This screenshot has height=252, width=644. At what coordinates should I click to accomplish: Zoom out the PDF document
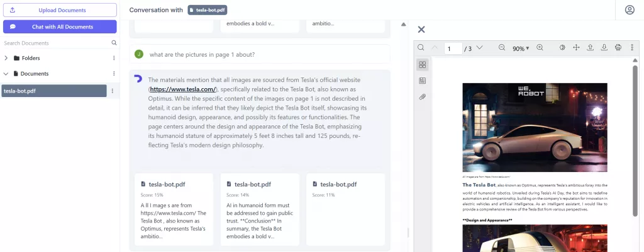click(501, 48)
